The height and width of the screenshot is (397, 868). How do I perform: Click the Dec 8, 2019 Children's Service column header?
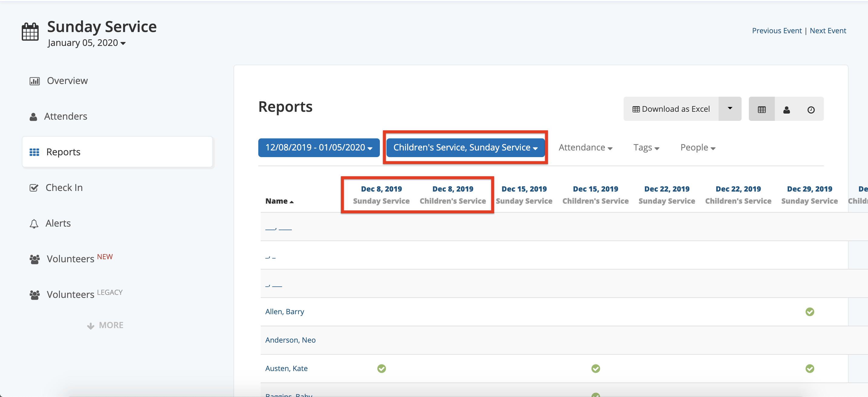pos(452,195)
